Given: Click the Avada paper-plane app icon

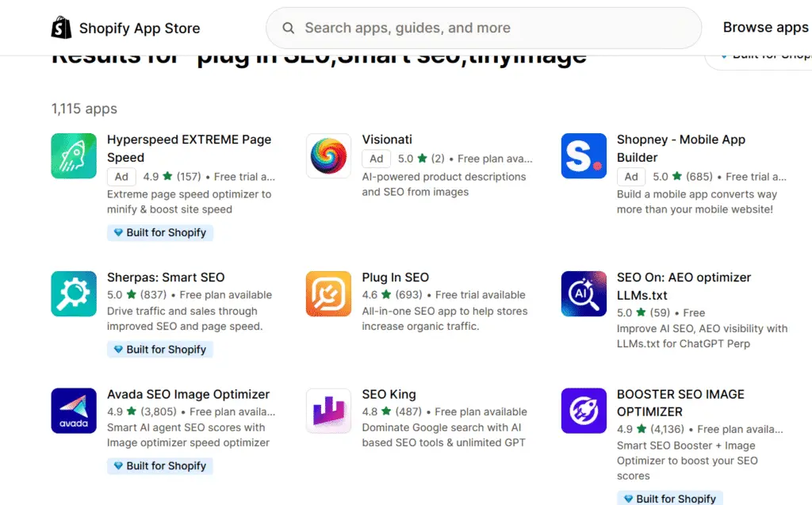Looking at the screenshot, I should (73, 411).
